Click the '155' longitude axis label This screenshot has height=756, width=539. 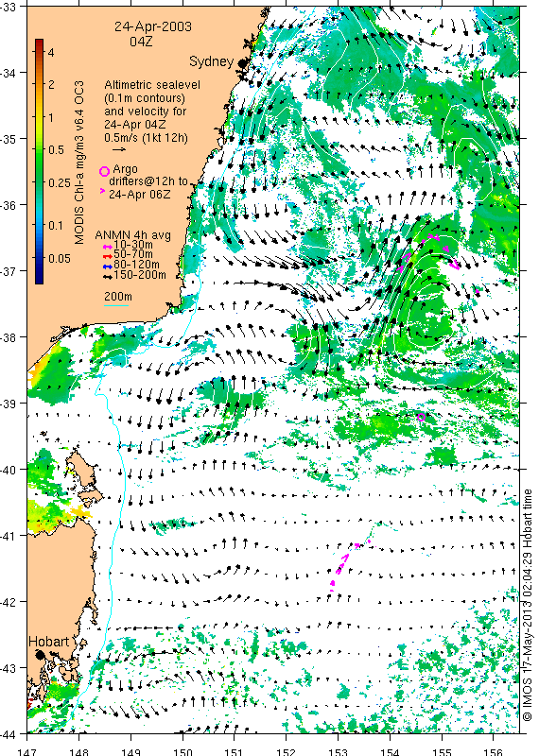coord(442,751)
